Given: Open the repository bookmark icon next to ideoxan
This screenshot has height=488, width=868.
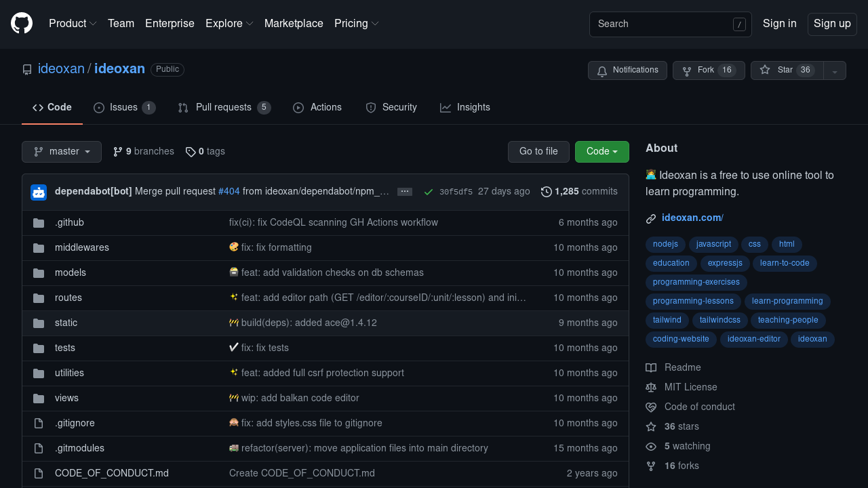Looking at the screenshot, I should click(27, 69).
